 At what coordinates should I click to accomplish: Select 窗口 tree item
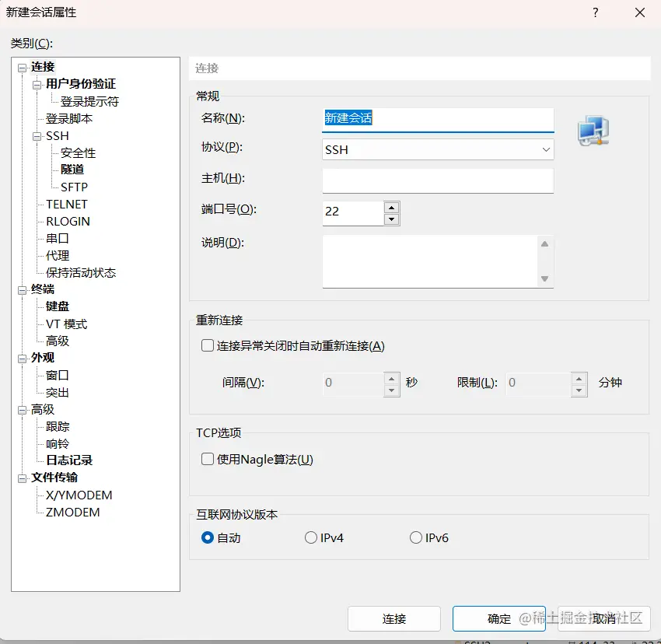tap(57, 376)
